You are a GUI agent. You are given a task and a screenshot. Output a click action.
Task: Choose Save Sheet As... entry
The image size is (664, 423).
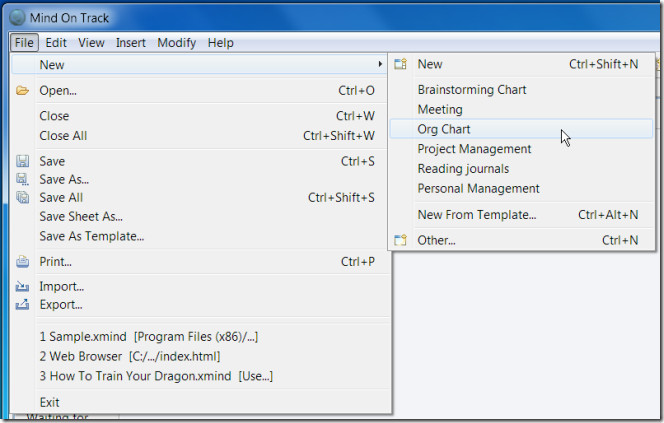pyautogui.click(x=199, y=216)
